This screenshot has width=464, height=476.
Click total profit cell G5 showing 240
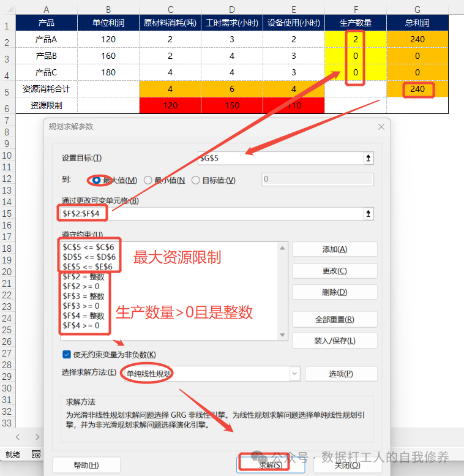(x=417, y=89)
